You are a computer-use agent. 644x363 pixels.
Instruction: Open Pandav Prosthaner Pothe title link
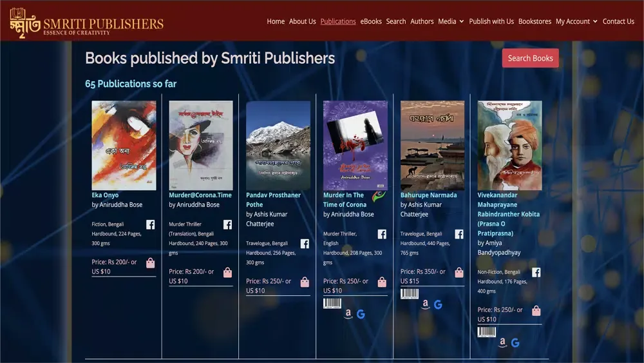point(273,200)
